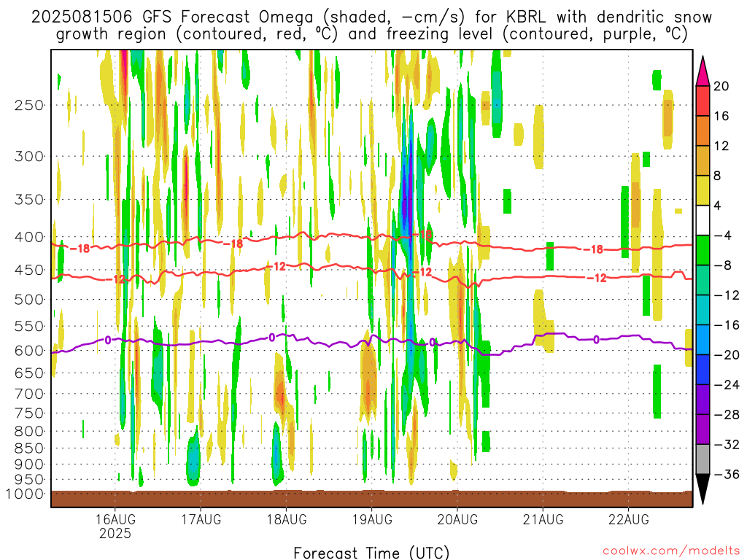Click the 700 pressure level label
Viewport: 747px width, 560px height.
click(29, 394)
